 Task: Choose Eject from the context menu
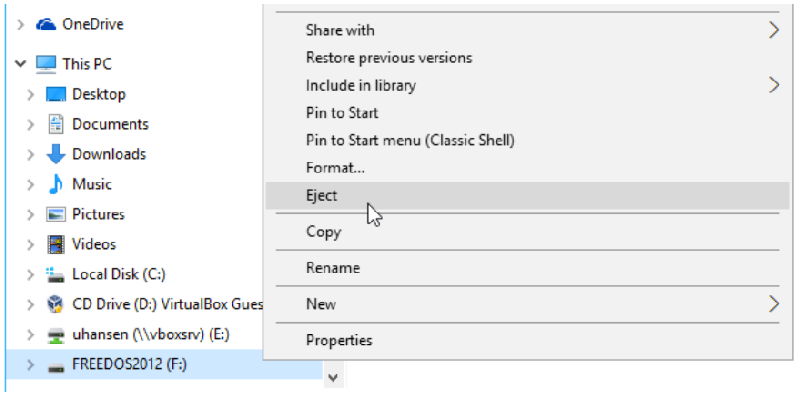[322, 195]
